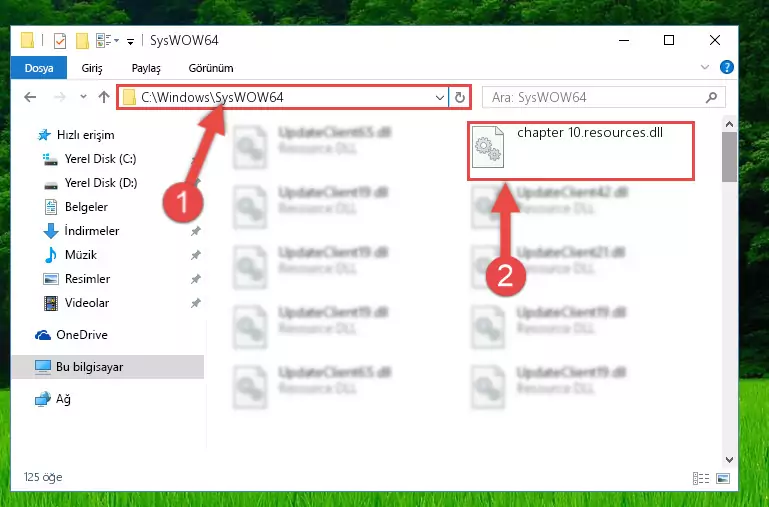Image resolution: width=769 pixels, height=507 pixels.
Task: Click the pin icon next to İndirmeler
Action: [196, 231]
